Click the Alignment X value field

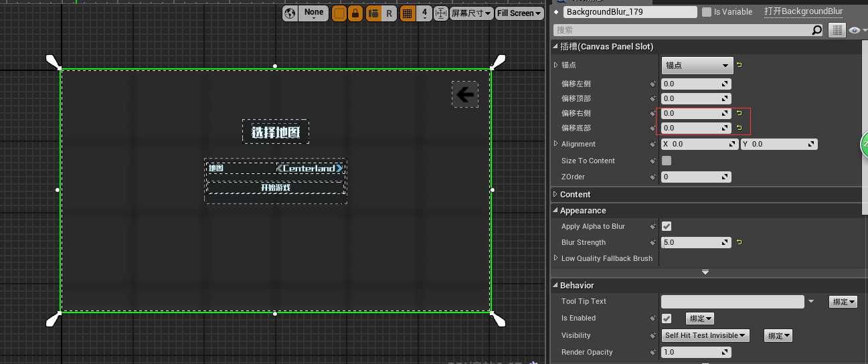pyautogui.click(x=699, y=144)
